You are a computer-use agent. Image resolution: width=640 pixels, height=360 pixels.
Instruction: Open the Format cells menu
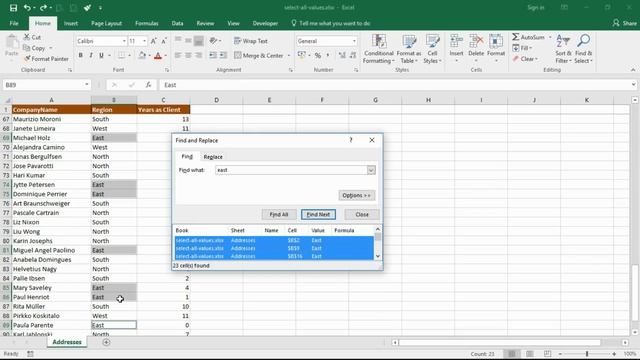click(x=496, y=49)
